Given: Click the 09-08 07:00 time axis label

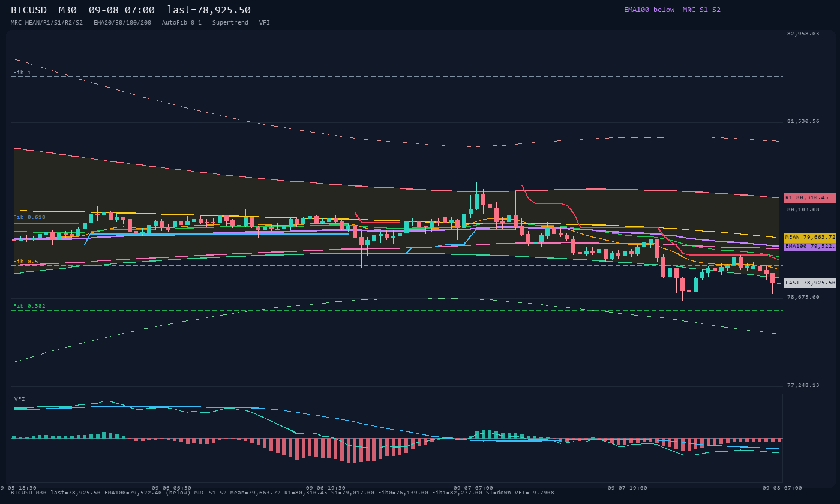Looking at the screenshot, I should (782, 488).
